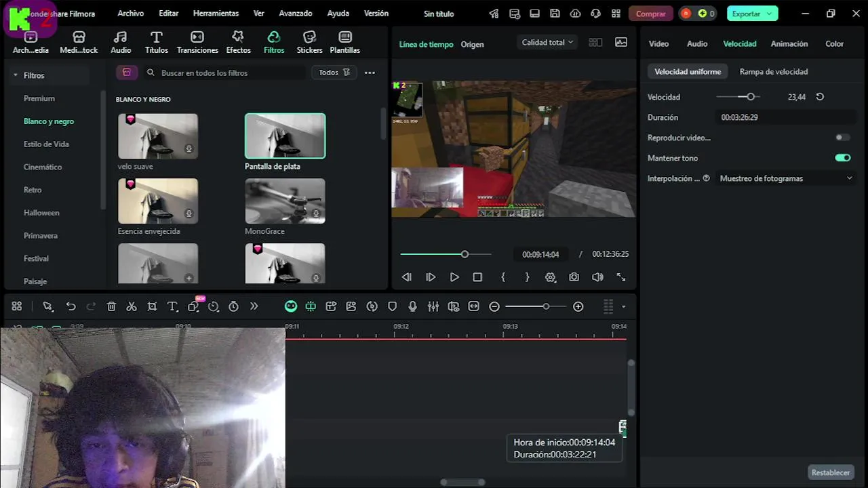This screenshot has height=488, width=868.
Task: Click the undo arrow in timeline toolbar
Action: pyautogui.click(x=71, y=306)
